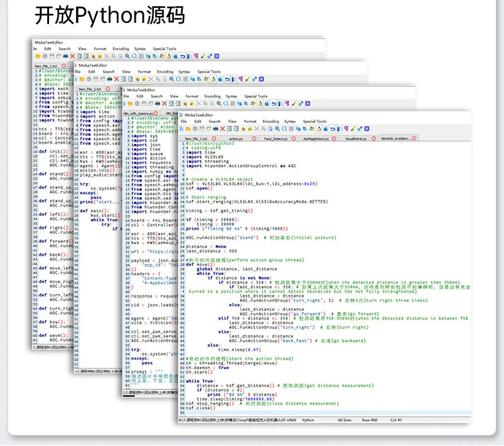The image size is (504, 446).
Task: Switch to the action.py tab
Action: click(x=236, y=139)
